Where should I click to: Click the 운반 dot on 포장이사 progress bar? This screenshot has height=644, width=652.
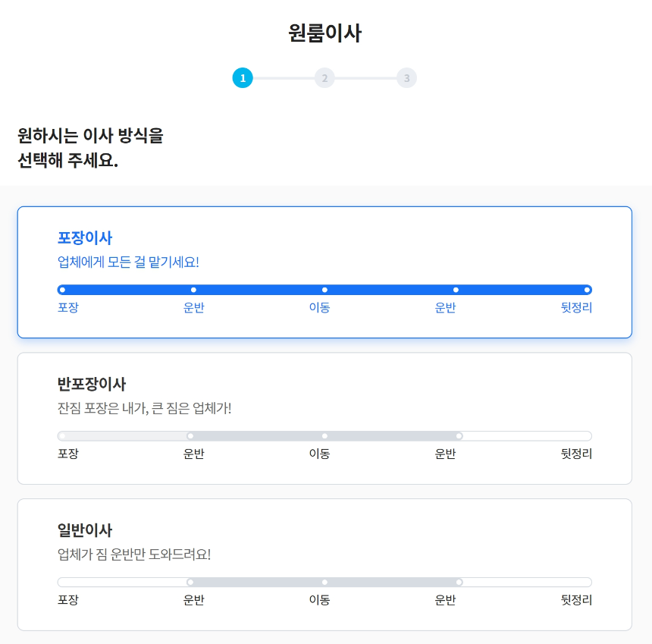click(x=193, y=289)
